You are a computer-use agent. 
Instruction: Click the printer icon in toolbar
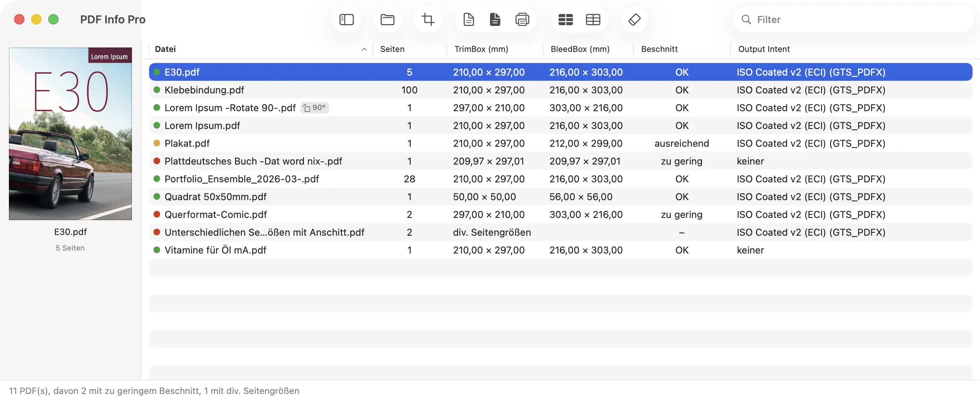click(x=522, y=19)
